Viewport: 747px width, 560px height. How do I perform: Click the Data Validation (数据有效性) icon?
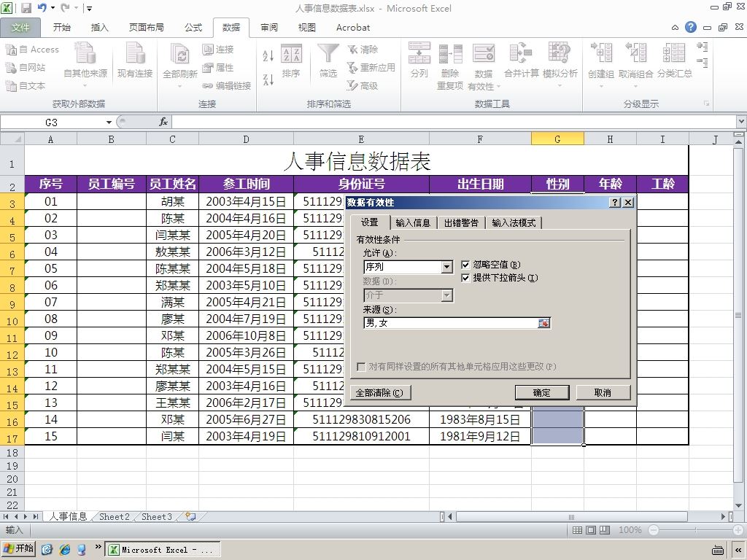pos(484,53)
